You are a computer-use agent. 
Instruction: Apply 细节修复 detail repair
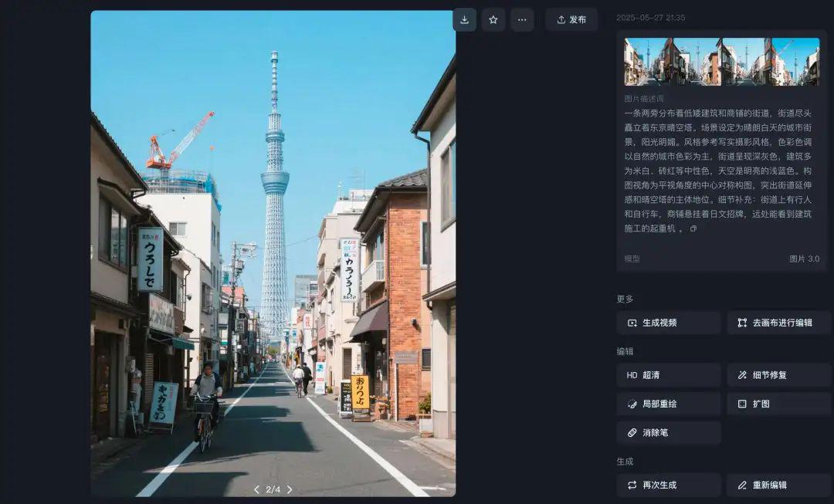click(778, 374)
